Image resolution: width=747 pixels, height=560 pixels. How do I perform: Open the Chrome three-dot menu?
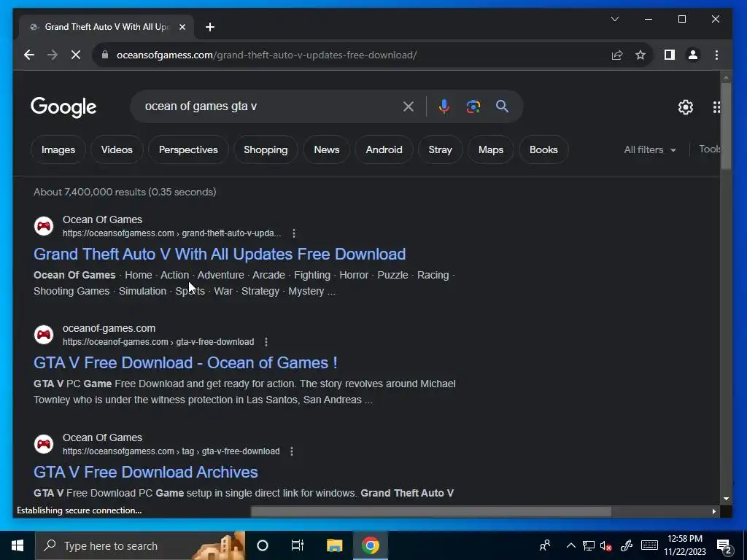pos(716,55)
